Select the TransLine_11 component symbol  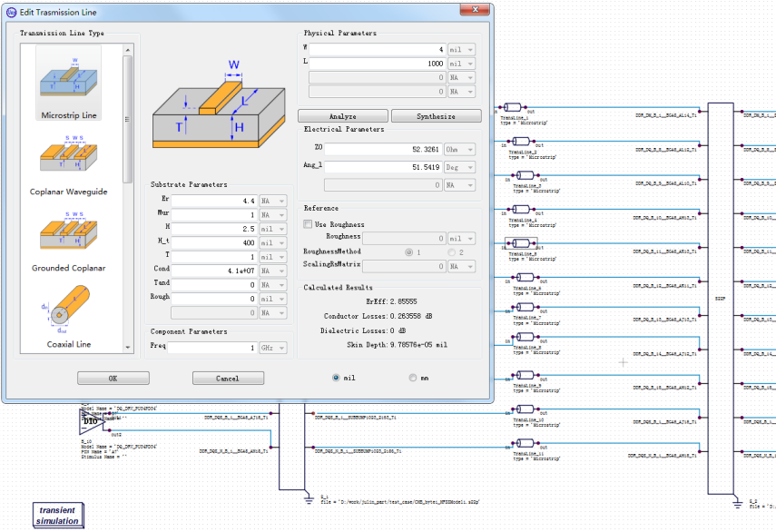(x=525, y=443)
